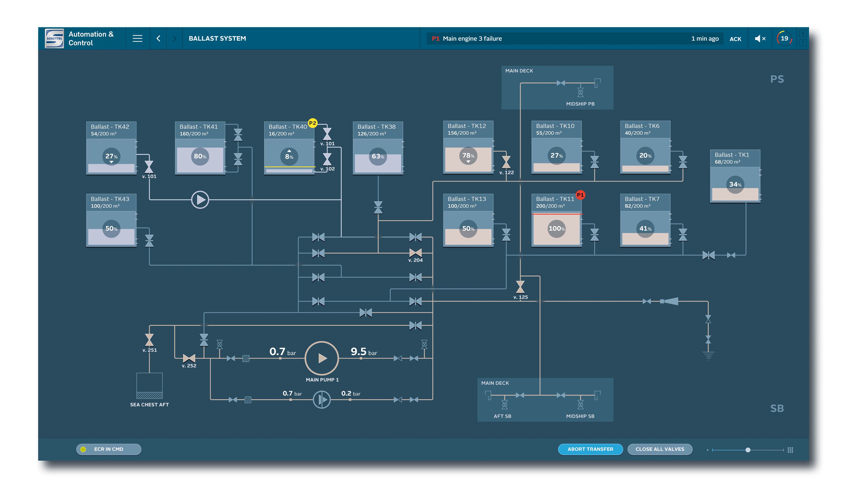Select AFT SB connection valve
This screenshot has height=504, width=852.
point(505,404)
